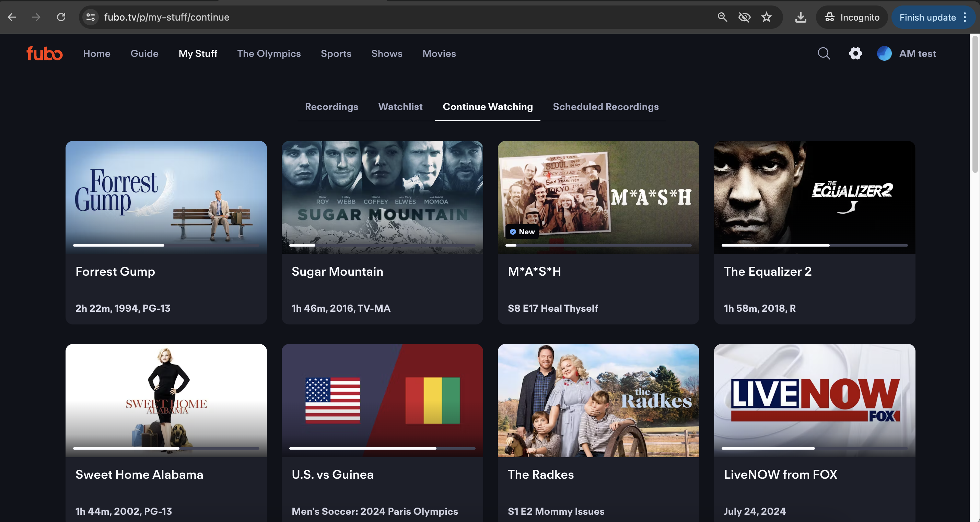This screenshot has width=980, height=522.
Task: Click the Incognito indicator button
Action: click(x=852, y=17)
